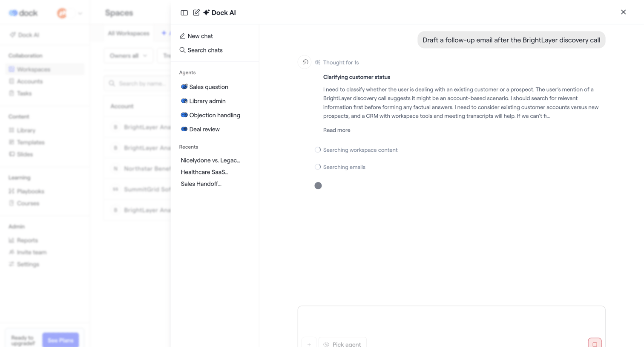The width and height of the screenshot is (644, 347).
Task: Click the Clarifying customer status heading
Action: tap(356, 77)
